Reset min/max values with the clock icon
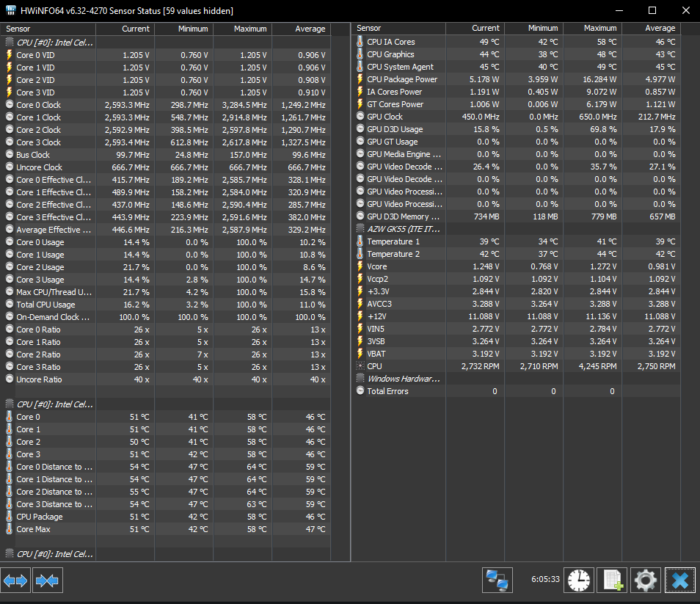Viewport: 700px width, 604px height. click(x=578, y=581)
